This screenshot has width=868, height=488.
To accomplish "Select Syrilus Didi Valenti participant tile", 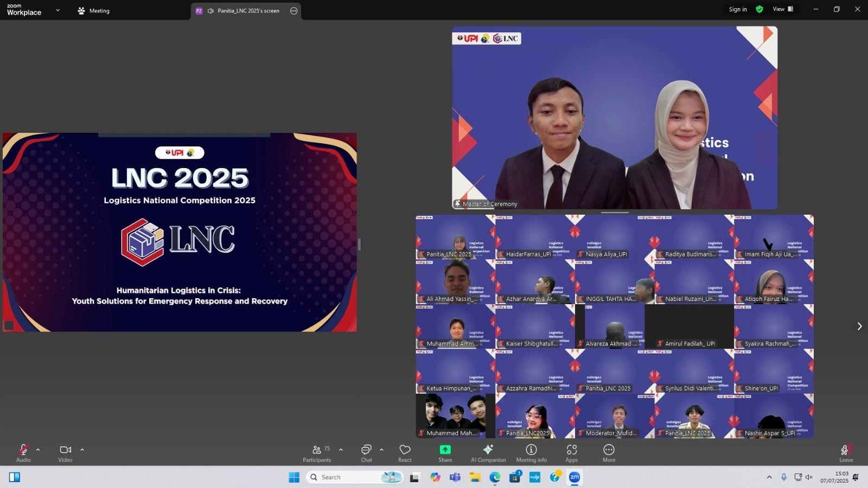I will pos(694,371).
